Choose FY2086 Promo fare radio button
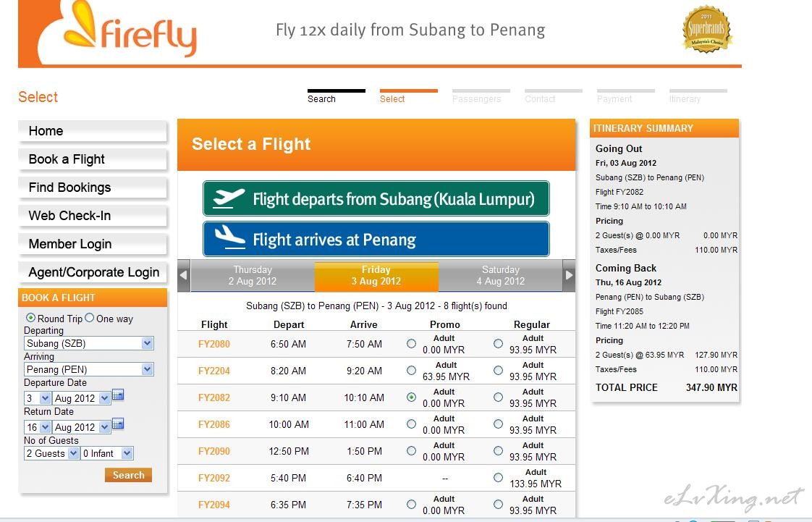Viewport: 812px width, 522px height. click(411, 424)
